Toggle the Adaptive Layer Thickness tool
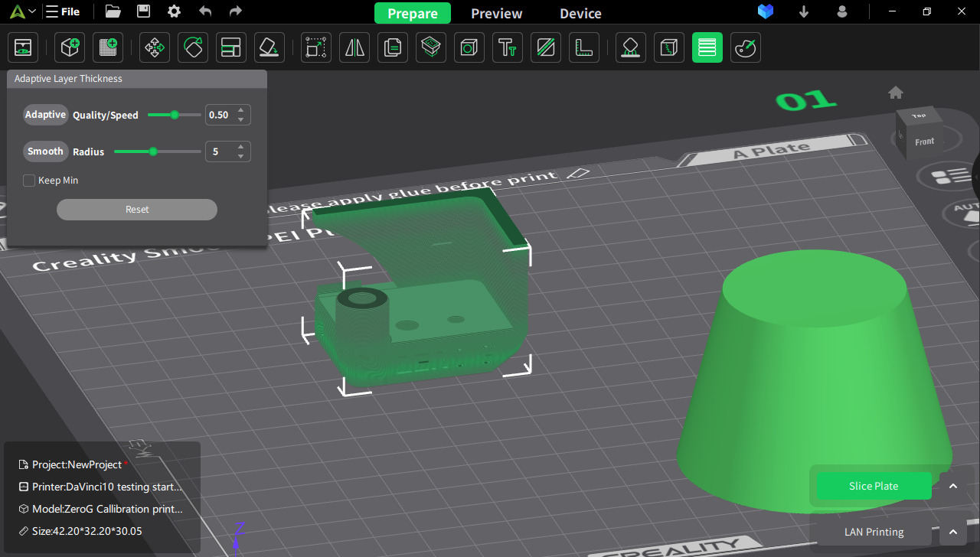This screenshot has height=557, width=980. click(x=707, y=47)
